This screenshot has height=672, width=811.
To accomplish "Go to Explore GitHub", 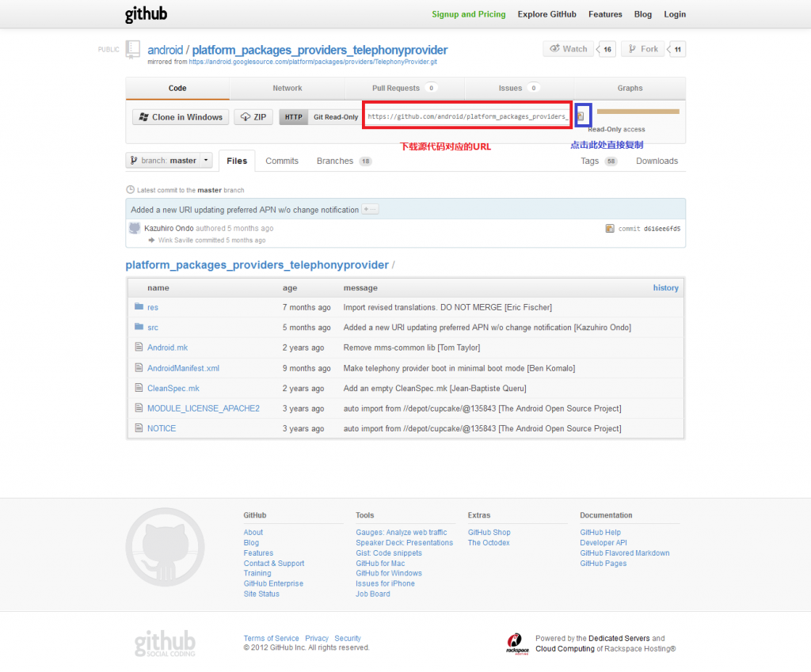I will (x=546, y=14).
